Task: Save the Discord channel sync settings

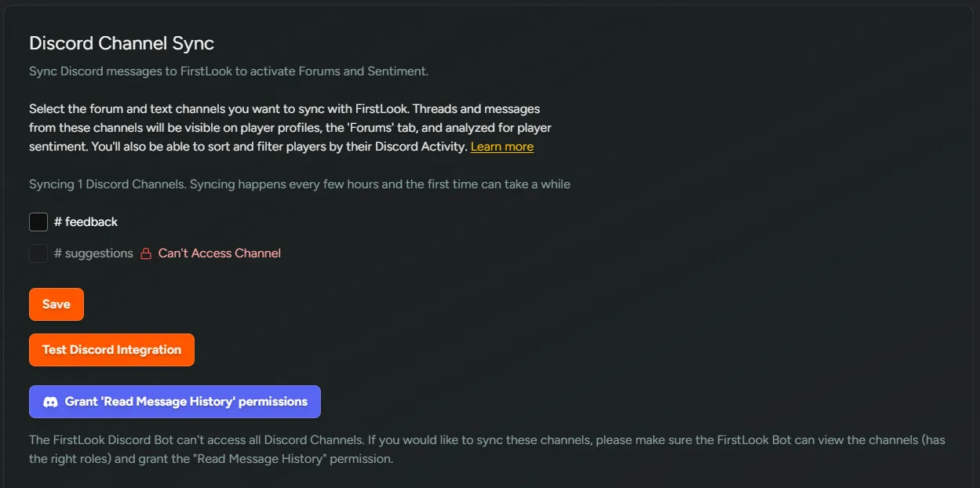Action: (x=56, y=304)
